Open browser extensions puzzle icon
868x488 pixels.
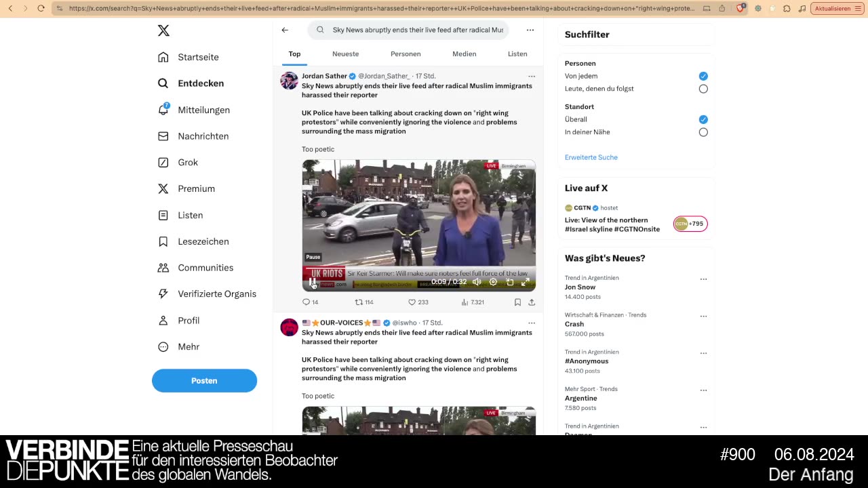coord(787,8)
